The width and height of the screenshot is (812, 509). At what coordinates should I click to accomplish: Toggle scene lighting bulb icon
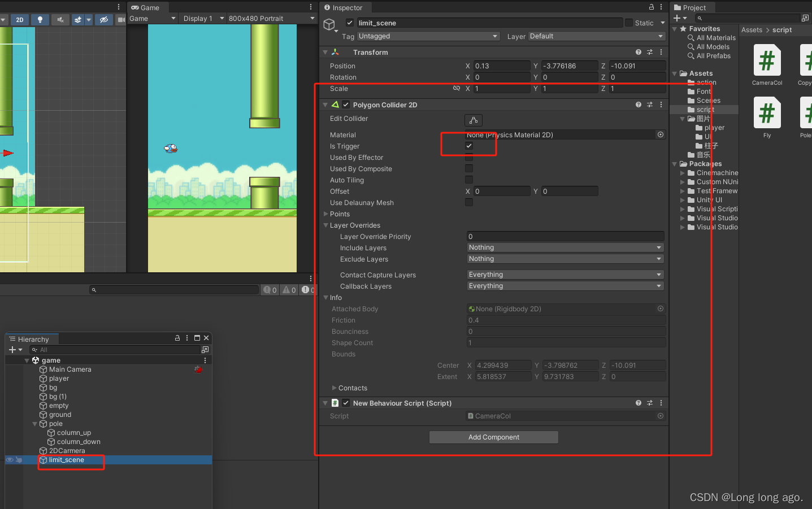(x=40, y=20)
